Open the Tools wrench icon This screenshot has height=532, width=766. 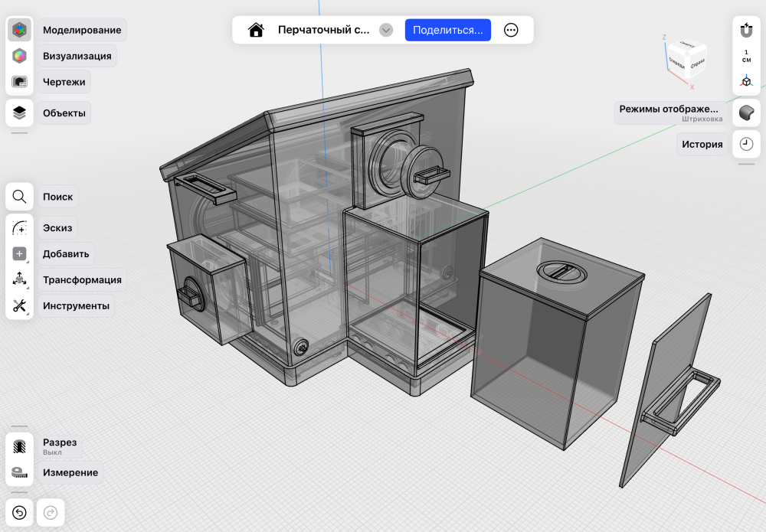19,306
